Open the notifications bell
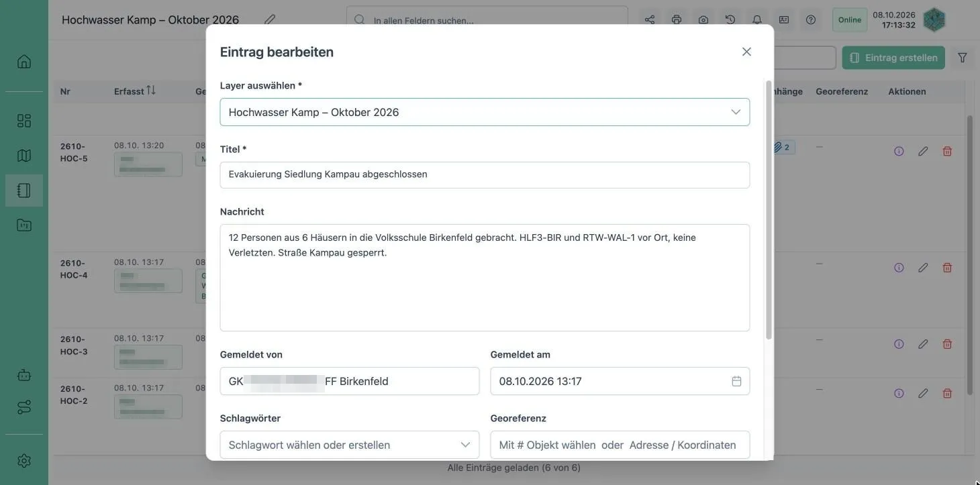 click(757, 19)
